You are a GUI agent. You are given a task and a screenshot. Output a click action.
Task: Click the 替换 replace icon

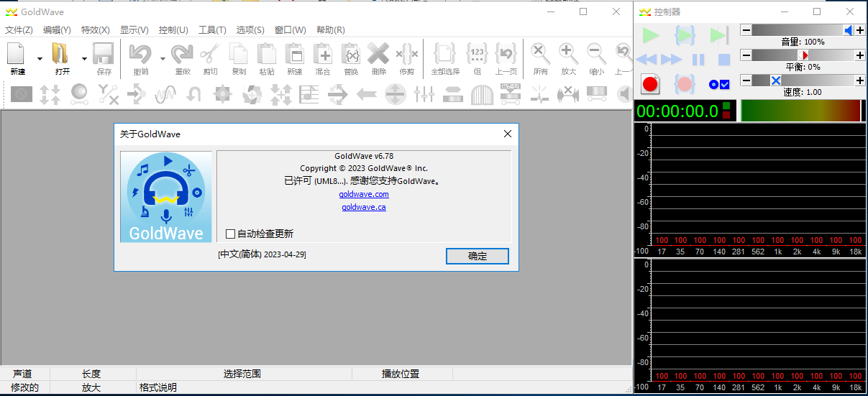tap(351, 55)
